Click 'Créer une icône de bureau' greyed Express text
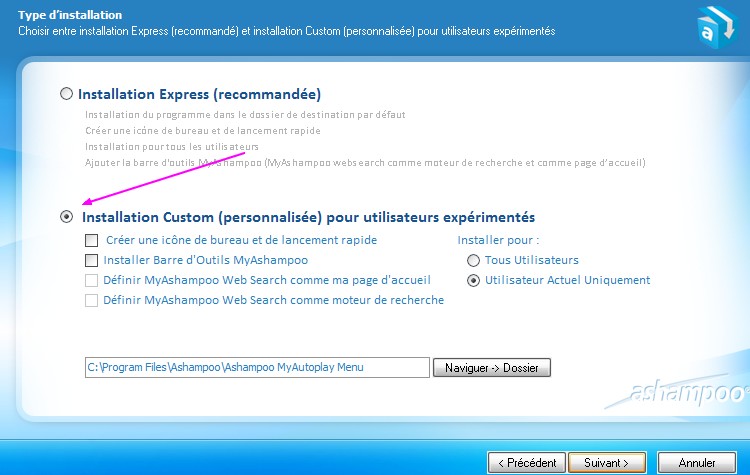The height and width of the screenshot is (475, 750). [203, 131]
